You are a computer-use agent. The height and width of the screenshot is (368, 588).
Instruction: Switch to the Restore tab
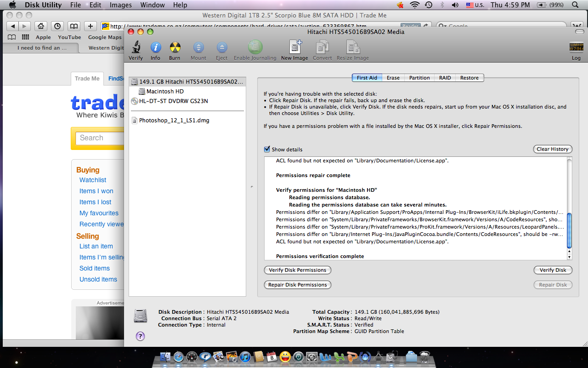coord(469,78)
